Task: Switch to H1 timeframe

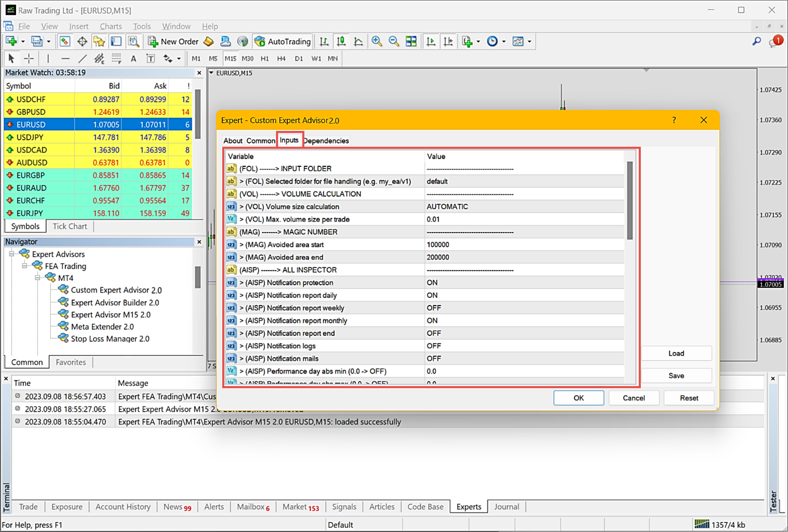Action: (265, 58)
